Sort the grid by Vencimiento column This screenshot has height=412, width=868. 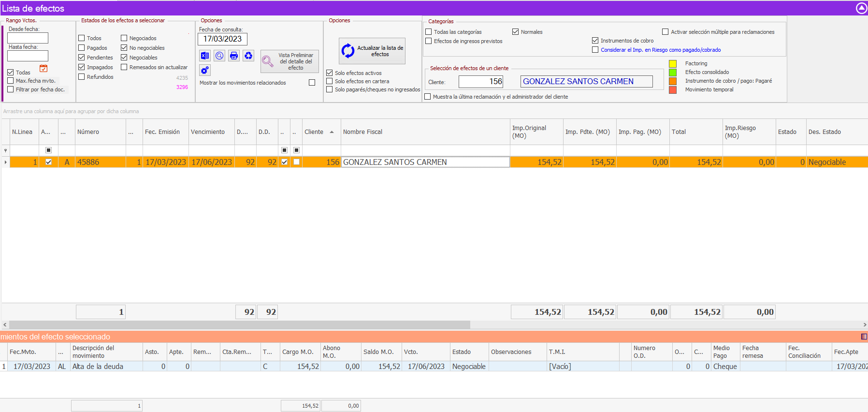[x=208, y=132]
